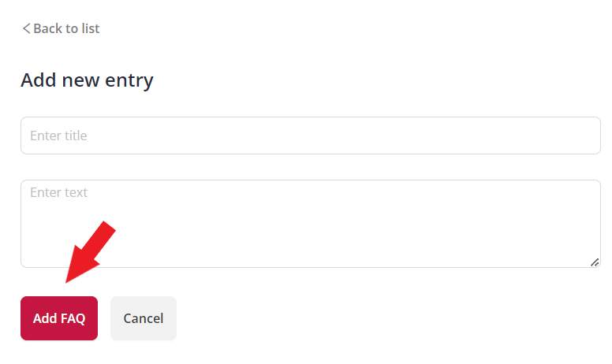Click the 'Back to list' text
The image size is (612, 364).
click(x=66, y=28)
